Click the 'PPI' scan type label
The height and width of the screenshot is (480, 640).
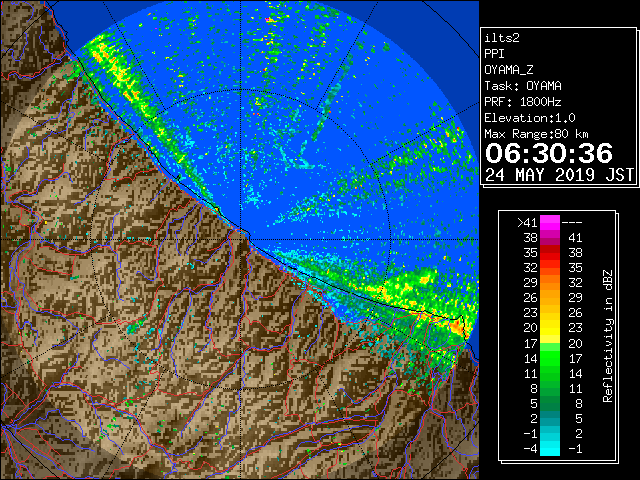coord(494,54)
